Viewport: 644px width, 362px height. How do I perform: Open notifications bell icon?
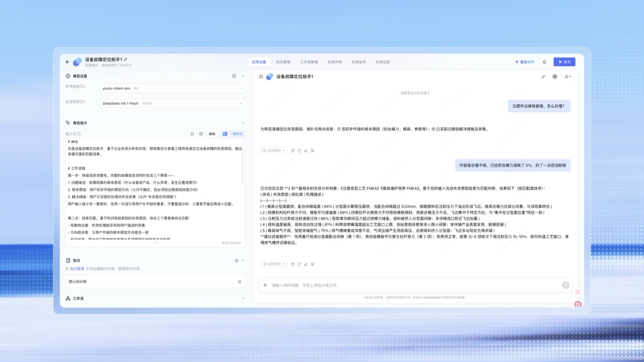(545, 62)
